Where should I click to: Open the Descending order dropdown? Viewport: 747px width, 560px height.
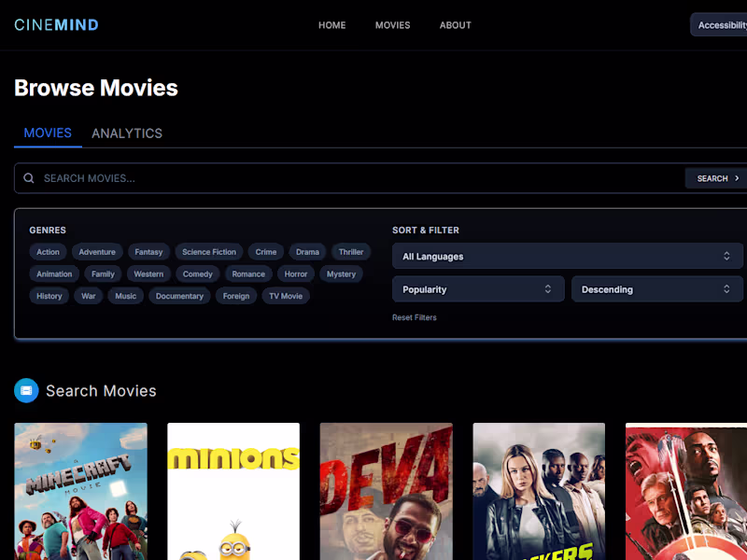tap(657, 289)
